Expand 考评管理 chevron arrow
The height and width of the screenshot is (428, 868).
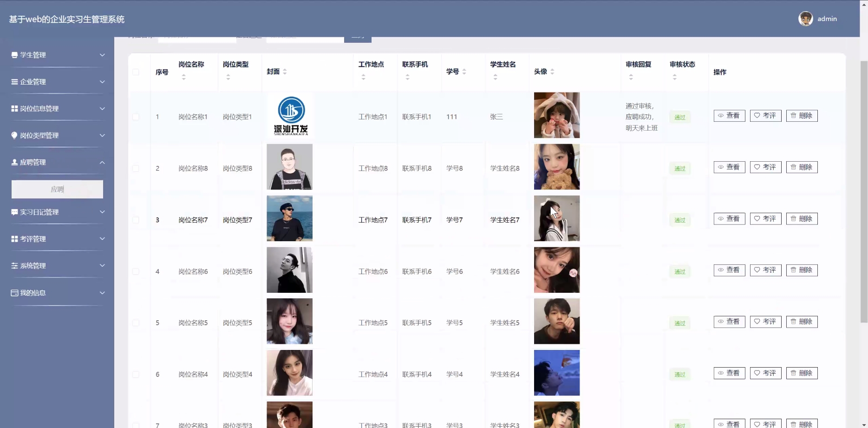pos(102,239)
